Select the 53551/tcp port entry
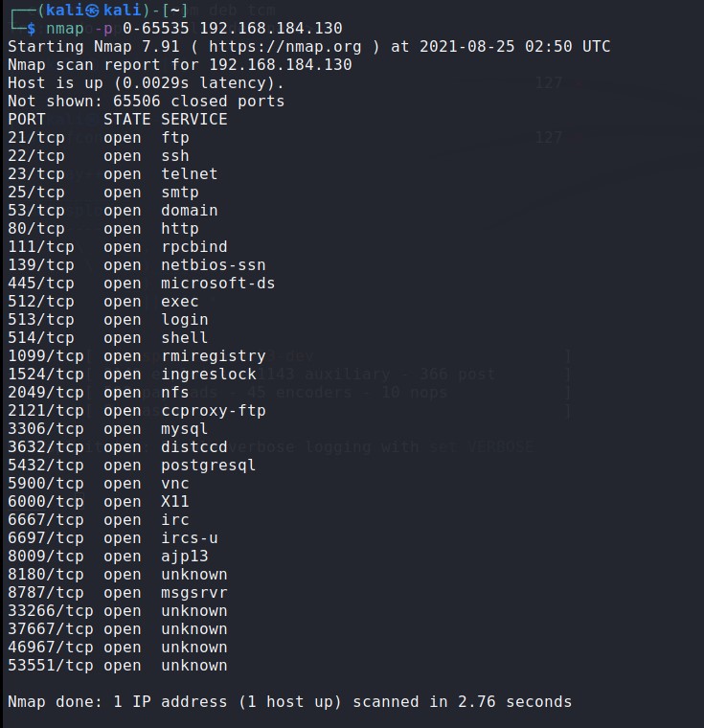704x728 pixels. pyautogui.click(x=51, y=666)
